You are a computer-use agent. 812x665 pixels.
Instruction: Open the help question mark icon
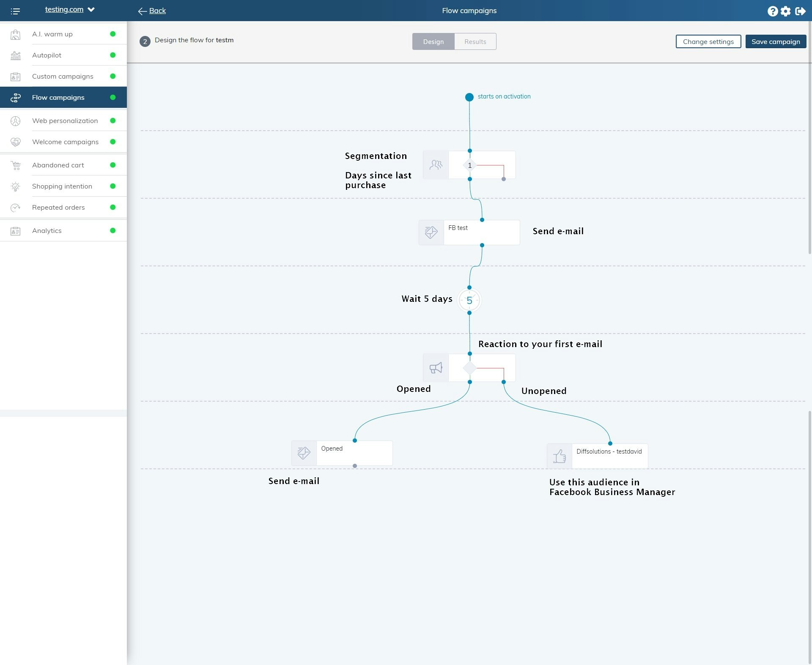tap(772, 11)
